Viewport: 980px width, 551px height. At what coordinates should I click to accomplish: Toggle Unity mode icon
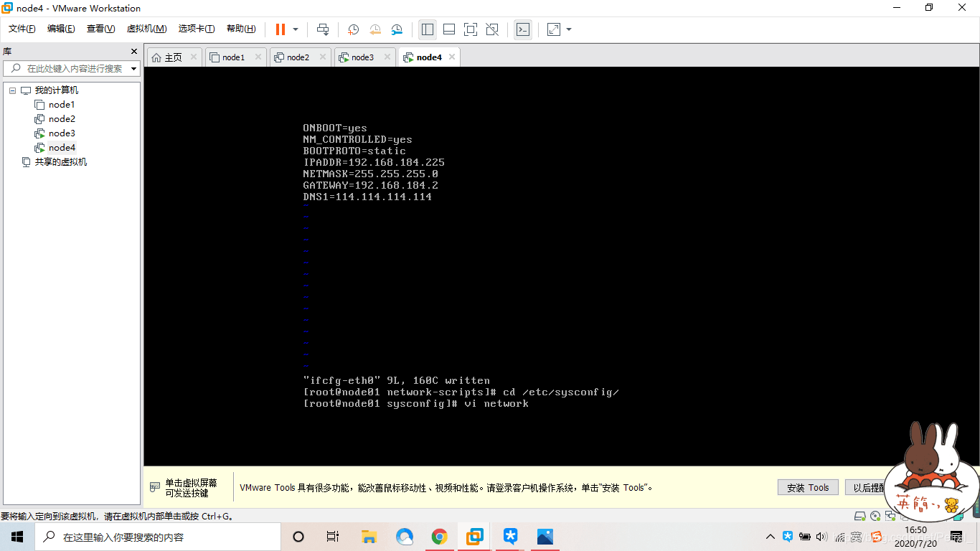[x=492, y=29]
